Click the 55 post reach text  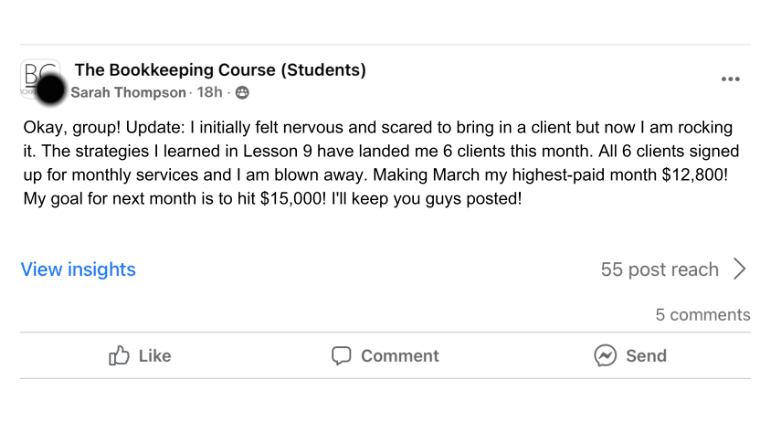(x=659, y=269)
